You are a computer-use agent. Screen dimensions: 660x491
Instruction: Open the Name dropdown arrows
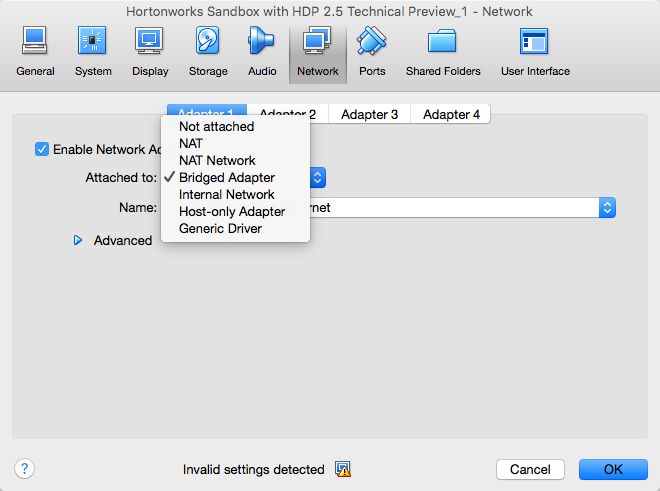tap(607, 208)
